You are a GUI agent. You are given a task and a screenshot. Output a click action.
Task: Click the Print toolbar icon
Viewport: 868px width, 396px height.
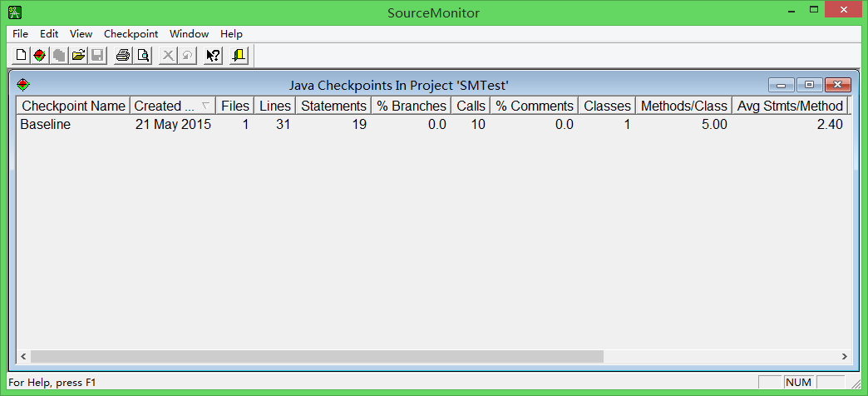pyautogui.click(x=123, y=56)
